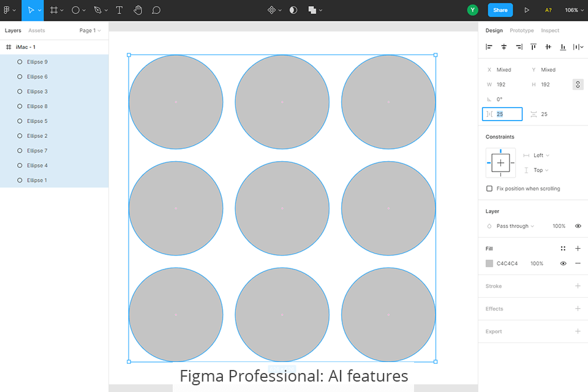Add a new fill with plus

578,248
